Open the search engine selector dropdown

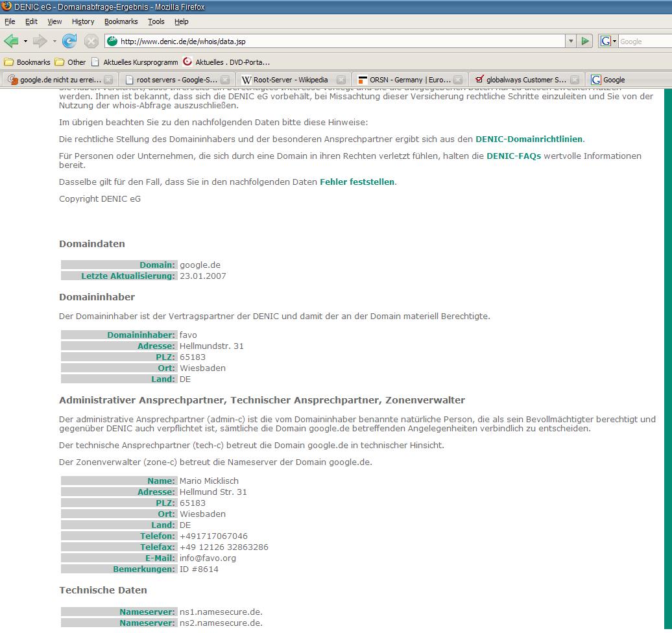(x=614, y=42)
